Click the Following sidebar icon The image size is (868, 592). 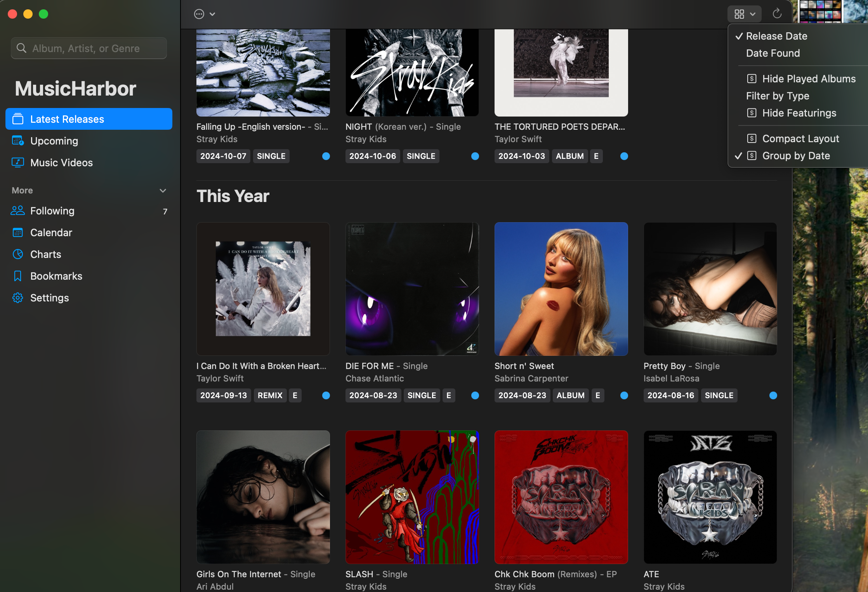[18, 211]
